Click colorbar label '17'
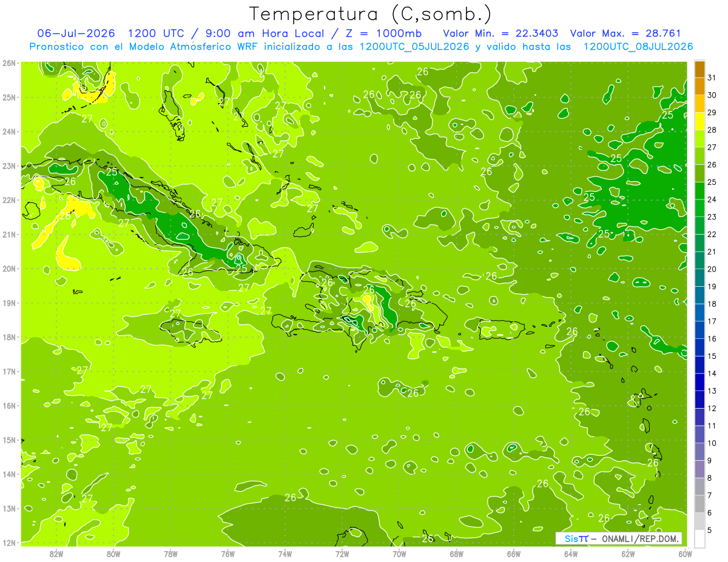Image resolution: width=728 pixels, height=562 pixels. click(x=712, y=321)
